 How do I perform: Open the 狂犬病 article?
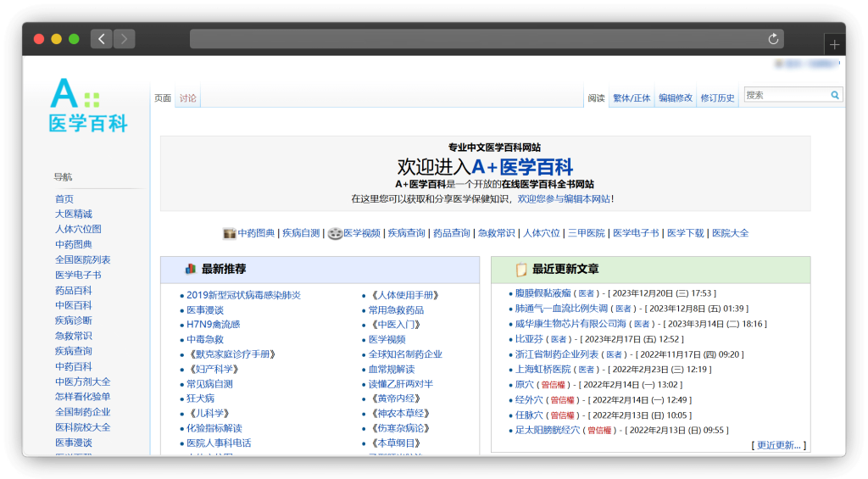click(x=200, y=398)
